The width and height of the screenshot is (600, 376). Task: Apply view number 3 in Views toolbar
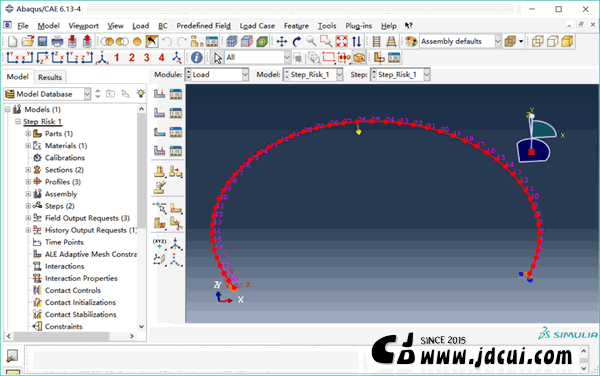[x=147, y=58]
